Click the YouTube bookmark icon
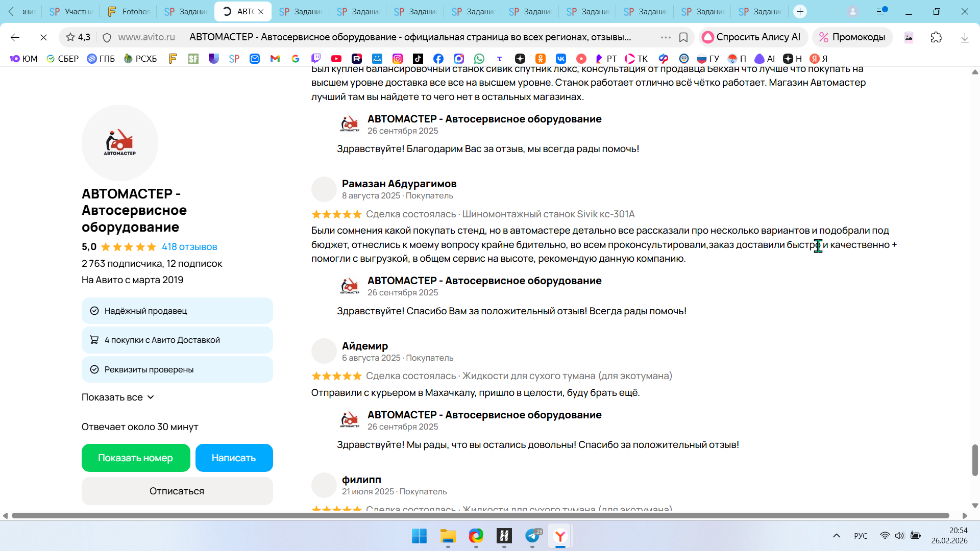Image resolution: width=980 pixels, height=551 pixels. (336, 59)
